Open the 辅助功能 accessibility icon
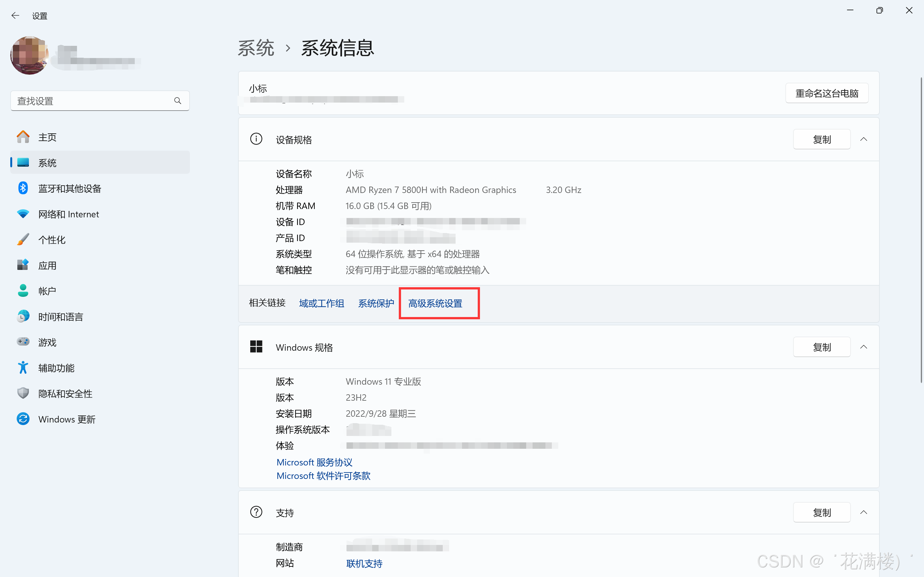This screenshot has height=577, width=924. [23, 368]
